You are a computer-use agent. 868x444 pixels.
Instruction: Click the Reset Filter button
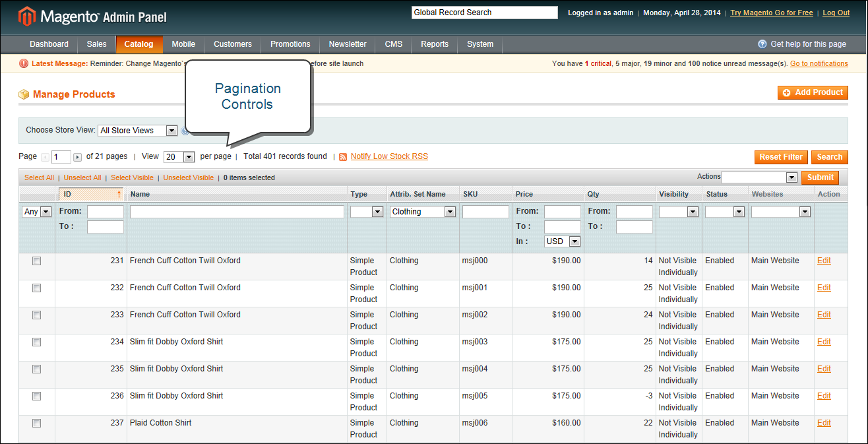781,157
